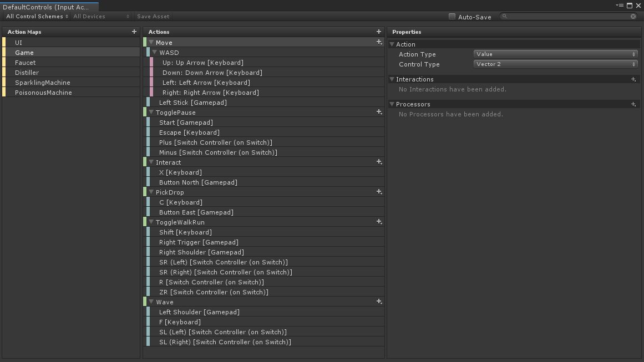Select Right Shoulder [Gamepad] binding
The height and width of the screenshot is (362, 644).
265,252
